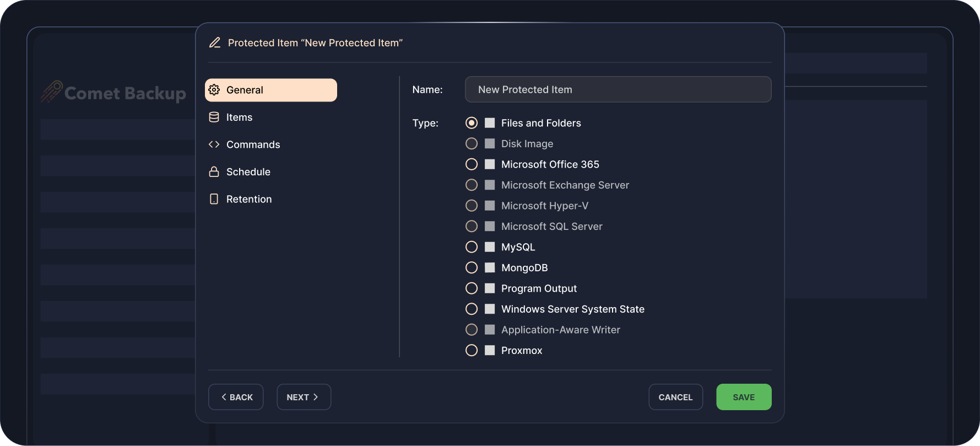Click the Files and Folders type icon
Screen dimensions: 980x446
point(490,123)
